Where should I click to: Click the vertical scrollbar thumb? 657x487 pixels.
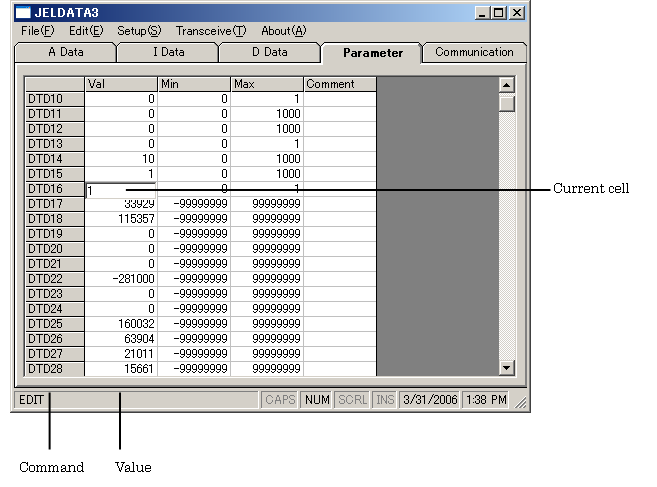click(506, 103)
